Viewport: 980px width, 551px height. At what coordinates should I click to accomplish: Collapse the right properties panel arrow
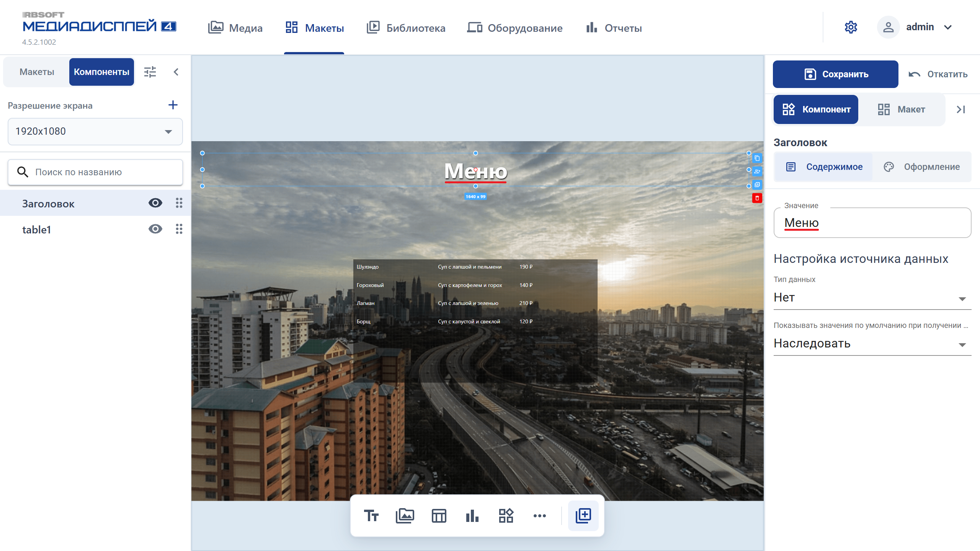pos(961,109)
